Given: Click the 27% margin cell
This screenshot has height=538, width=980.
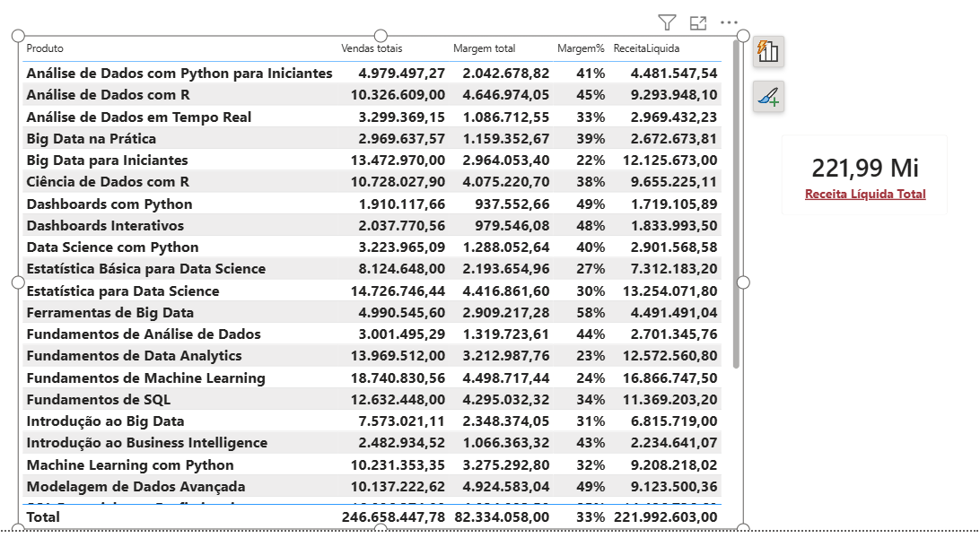Looking at the screenshot, I should (x=591, y=269).
